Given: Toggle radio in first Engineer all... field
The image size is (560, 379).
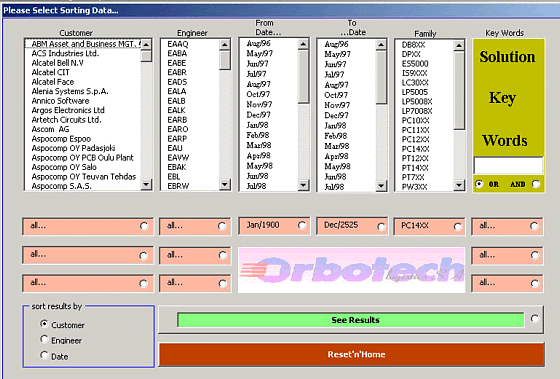Looking at the screenshot, I should [x=222, y=226].
